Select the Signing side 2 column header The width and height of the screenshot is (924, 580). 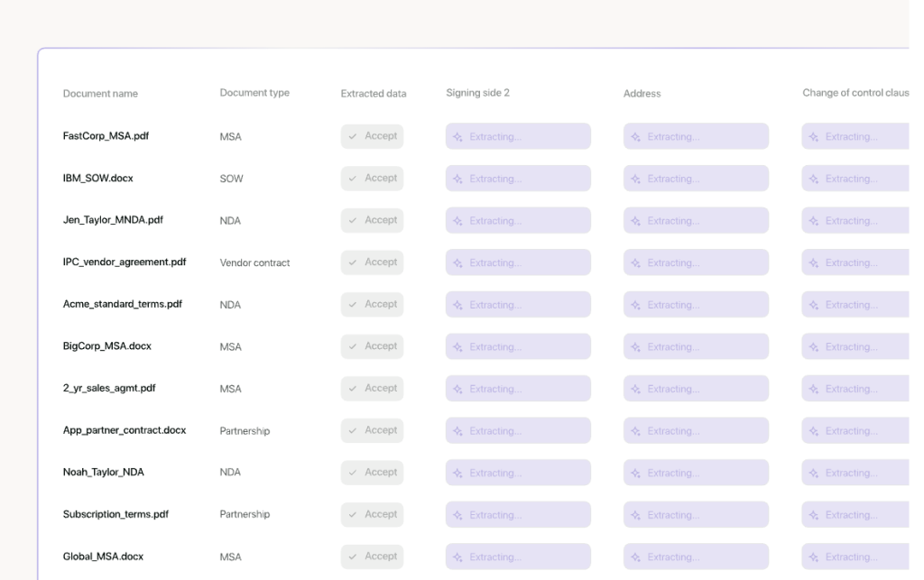click(x=477, y=93)
